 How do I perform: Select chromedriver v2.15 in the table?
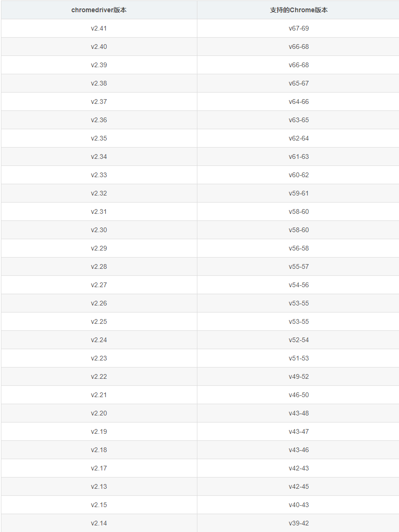point(99,505)
